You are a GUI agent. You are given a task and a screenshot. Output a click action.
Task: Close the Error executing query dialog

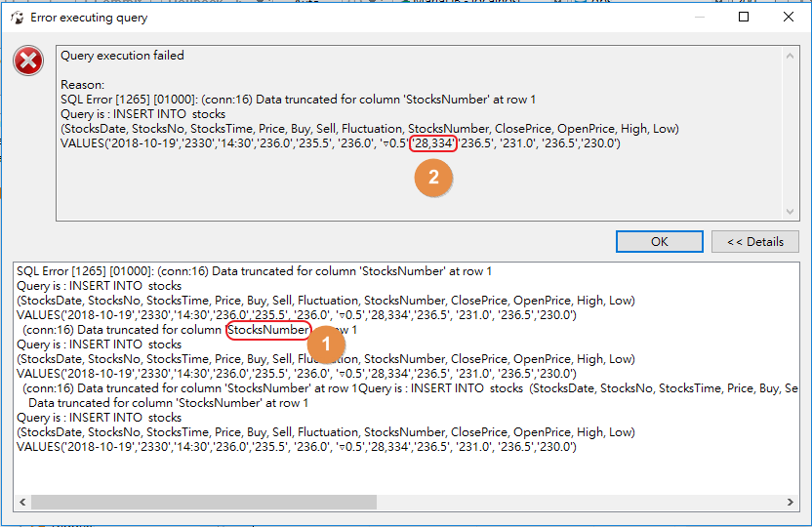tap(789, 18)
